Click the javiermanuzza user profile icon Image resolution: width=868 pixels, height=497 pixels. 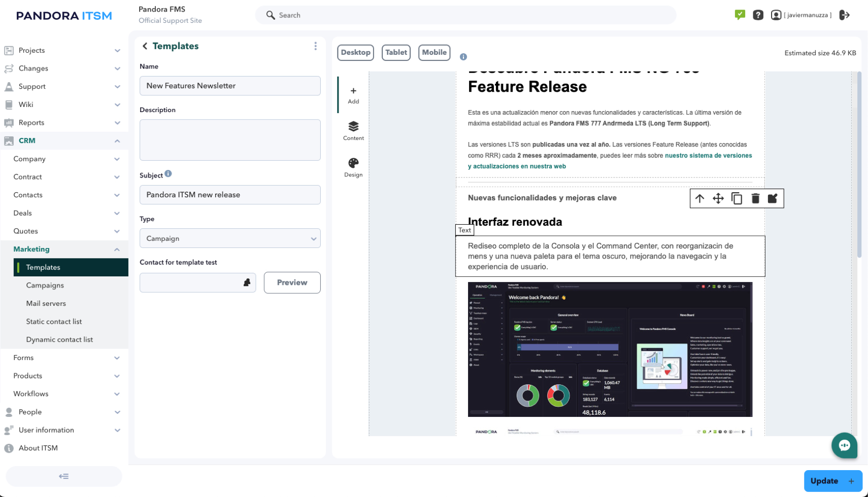pos(776,15)
